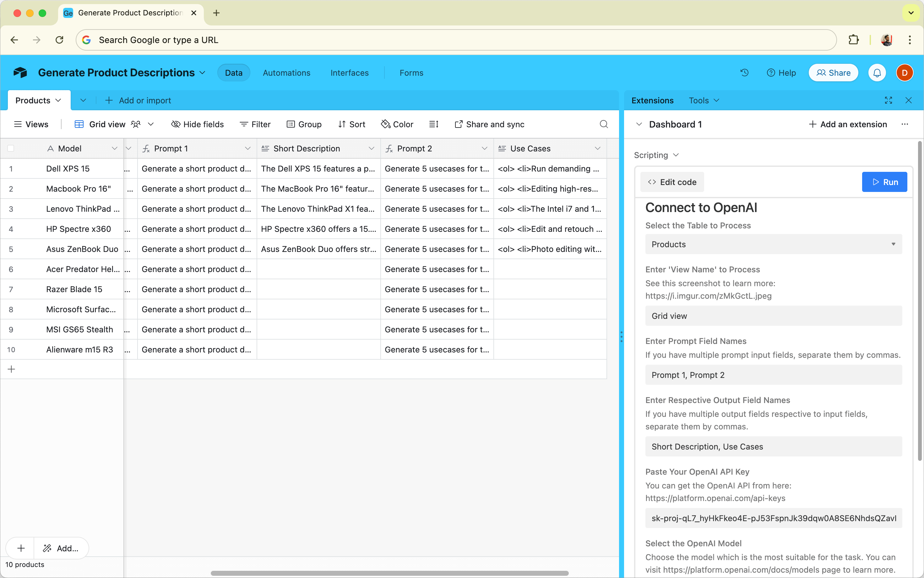Open Short Description column dropdown arrow

371,148
